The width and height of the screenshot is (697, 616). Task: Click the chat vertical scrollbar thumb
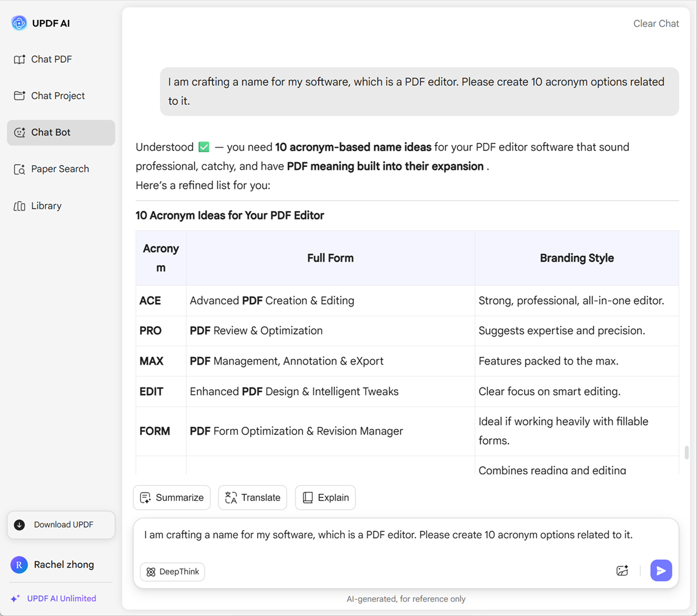click(687, 452)
